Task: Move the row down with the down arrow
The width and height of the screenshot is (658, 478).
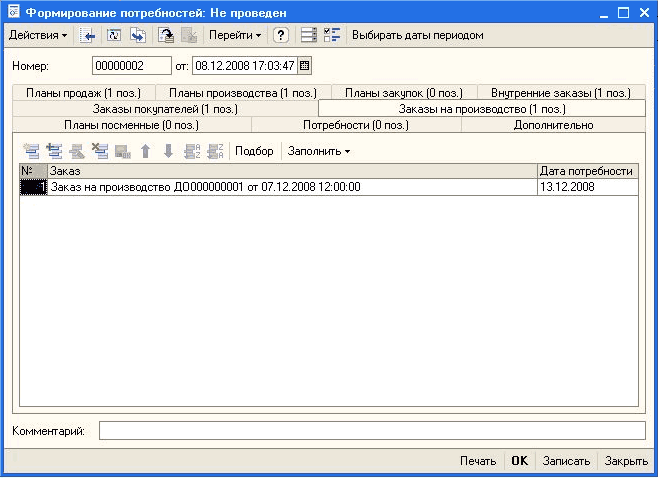Action: tap(169, 151)
